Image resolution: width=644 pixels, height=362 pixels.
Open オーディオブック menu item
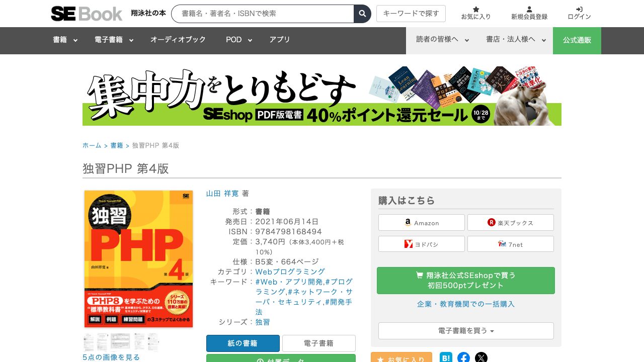178,40
